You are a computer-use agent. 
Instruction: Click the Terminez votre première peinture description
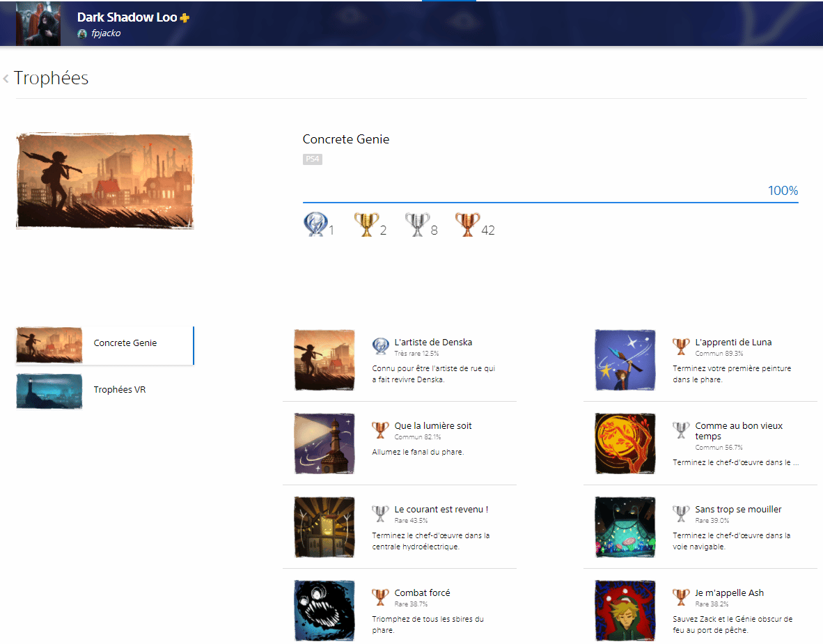click(x=732, y=374)
